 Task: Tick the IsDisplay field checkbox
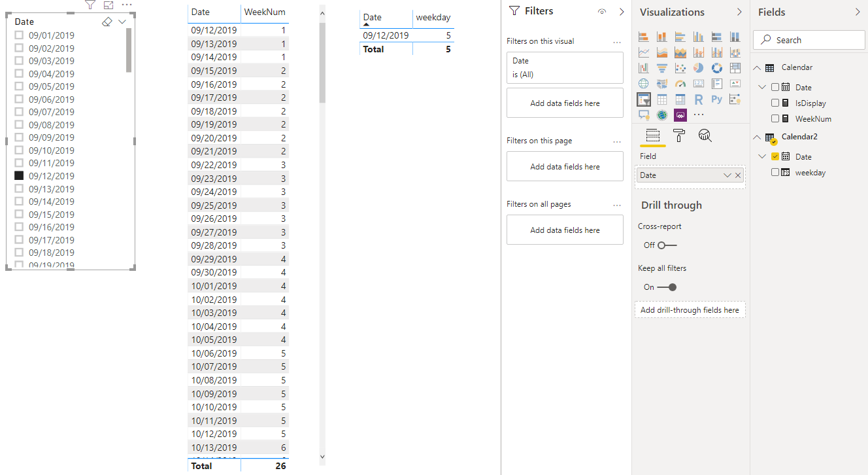775,103
